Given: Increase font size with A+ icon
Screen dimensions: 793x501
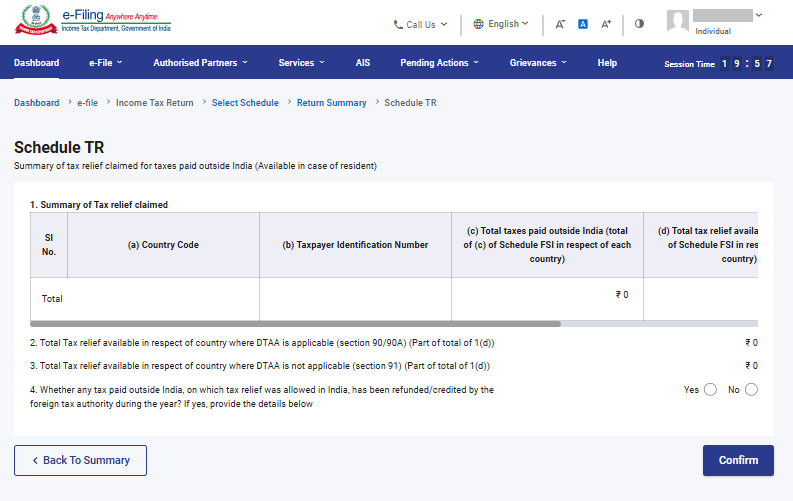Looking at the screenshot, I should [x=606, y=24].
